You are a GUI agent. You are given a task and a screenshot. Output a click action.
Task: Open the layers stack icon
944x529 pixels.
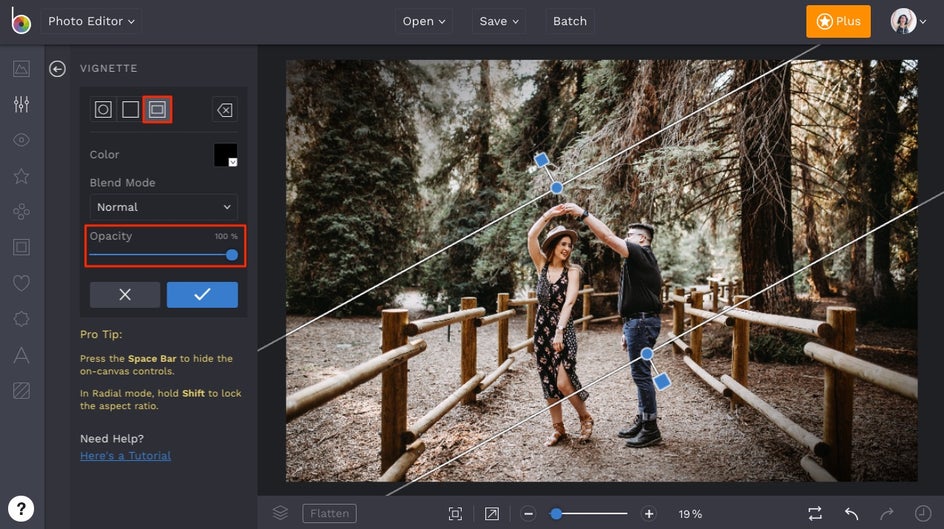(280, 513)
